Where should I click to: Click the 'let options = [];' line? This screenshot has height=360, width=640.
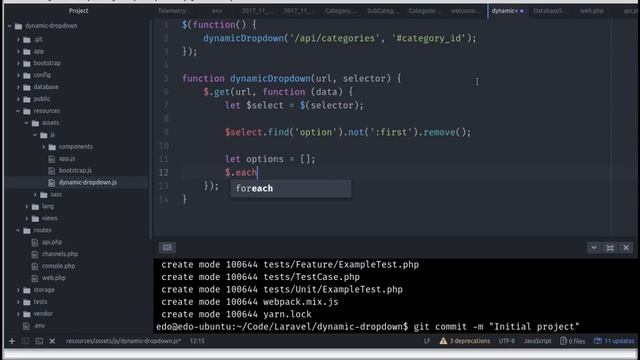tap(270, 159)
